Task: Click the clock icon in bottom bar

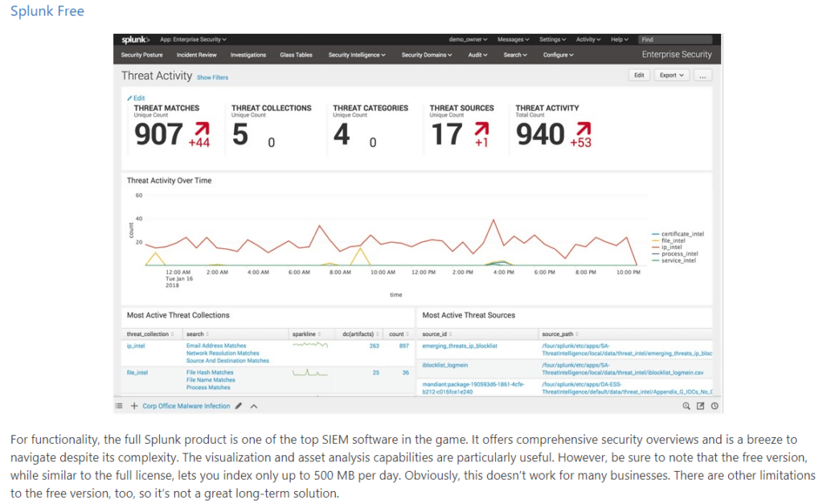Action: tap(714, 406)
